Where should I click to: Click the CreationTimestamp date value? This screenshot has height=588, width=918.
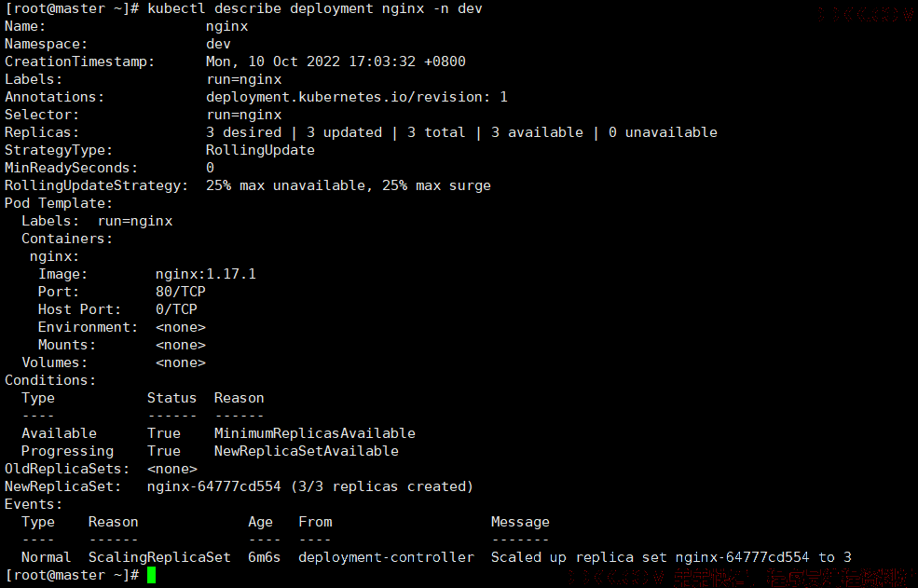click(x=336, y=62)
